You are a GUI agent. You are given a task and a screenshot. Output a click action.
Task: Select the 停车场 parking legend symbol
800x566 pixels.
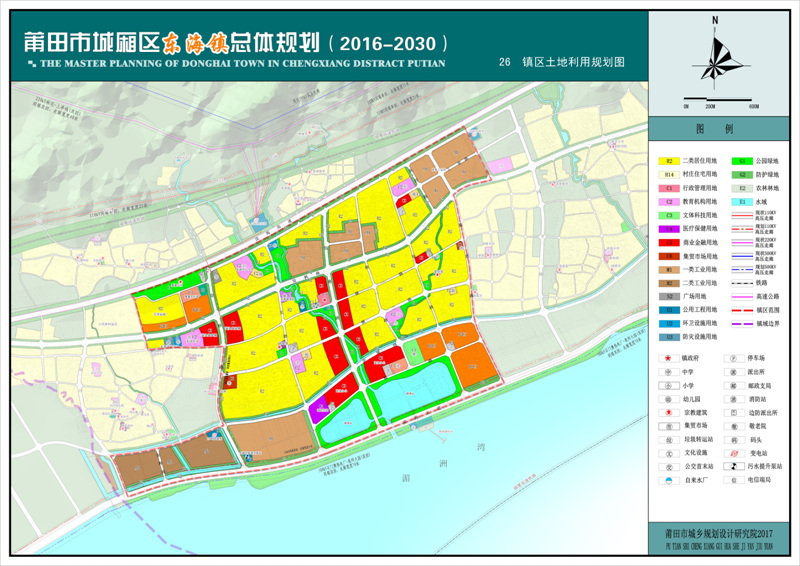coord(732,356)
